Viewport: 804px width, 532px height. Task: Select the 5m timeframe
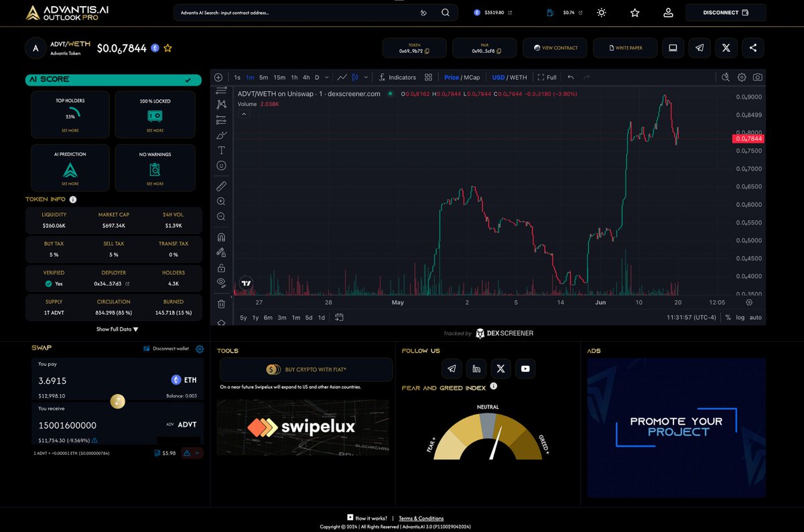coord(263,77)
